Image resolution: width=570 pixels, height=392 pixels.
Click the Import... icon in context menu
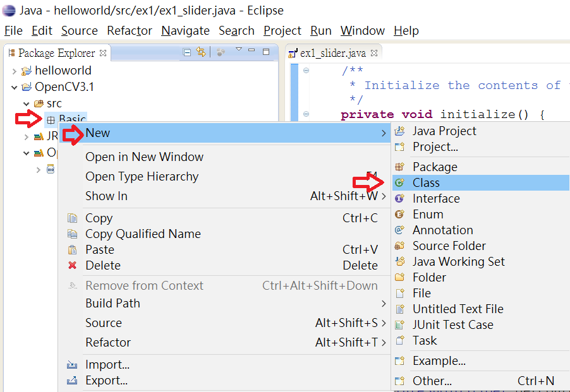[72, 364]
